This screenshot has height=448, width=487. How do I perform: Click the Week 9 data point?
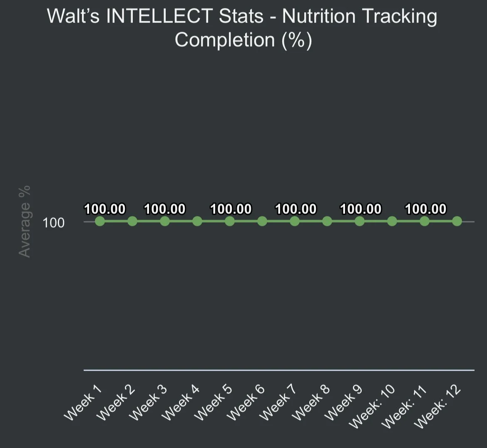click(359, 221)
